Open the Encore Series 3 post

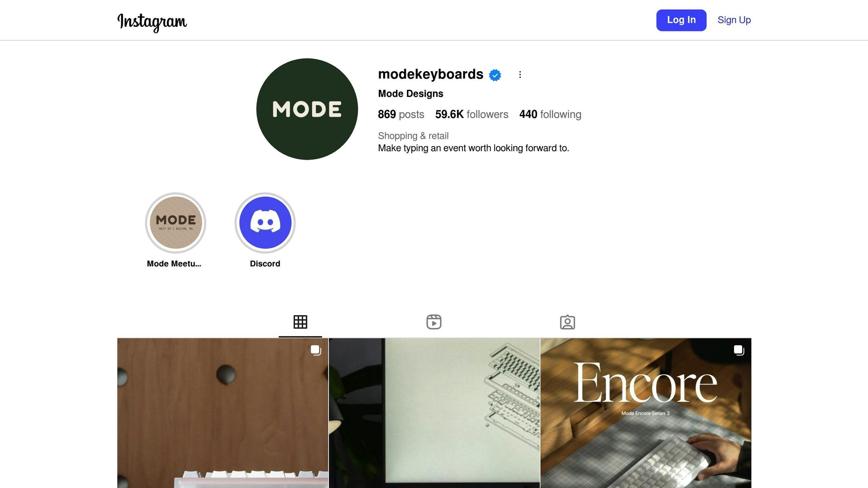pyautogui.click(x=645, y=413)
